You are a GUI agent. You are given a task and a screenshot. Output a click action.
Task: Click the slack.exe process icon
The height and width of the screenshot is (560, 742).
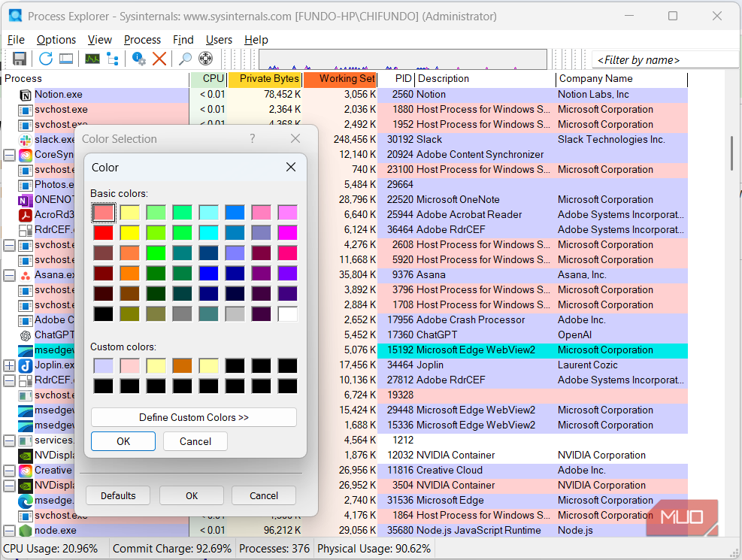(x=26, y=140)
